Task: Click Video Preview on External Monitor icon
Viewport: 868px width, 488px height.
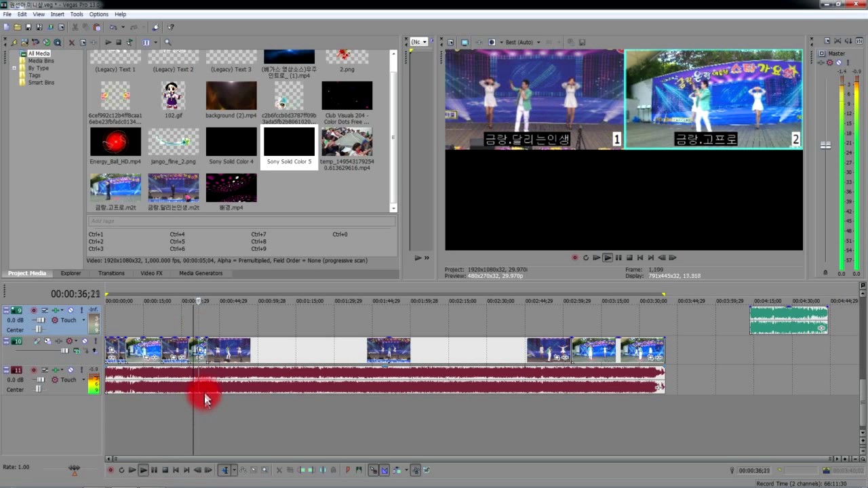Action: click(465, 42)
